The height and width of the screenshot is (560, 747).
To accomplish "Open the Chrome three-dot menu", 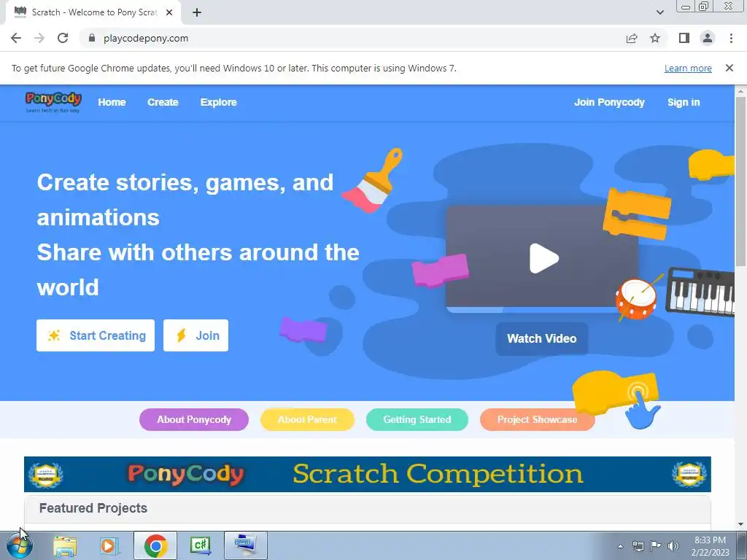I will point(731,38).
